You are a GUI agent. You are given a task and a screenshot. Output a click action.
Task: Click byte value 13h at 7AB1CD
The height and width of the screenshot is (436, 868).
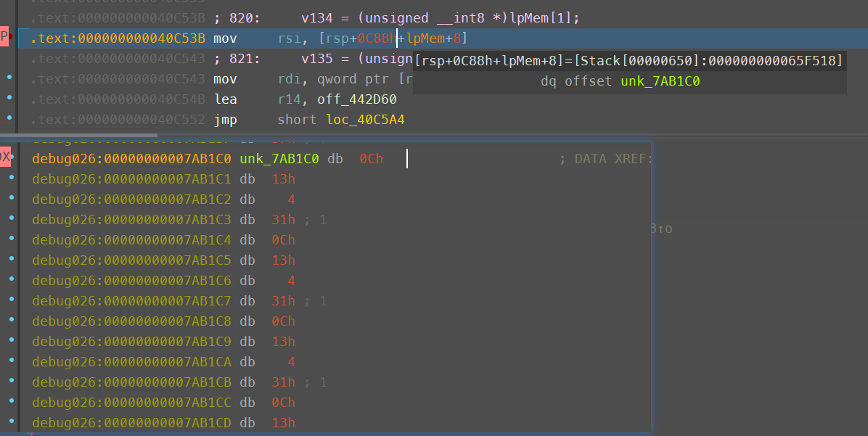click(284, 423)
